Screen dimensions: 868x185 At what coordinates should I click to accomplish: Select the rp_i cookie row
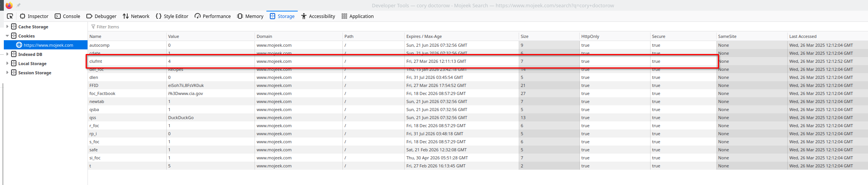[x=478, y=133]
